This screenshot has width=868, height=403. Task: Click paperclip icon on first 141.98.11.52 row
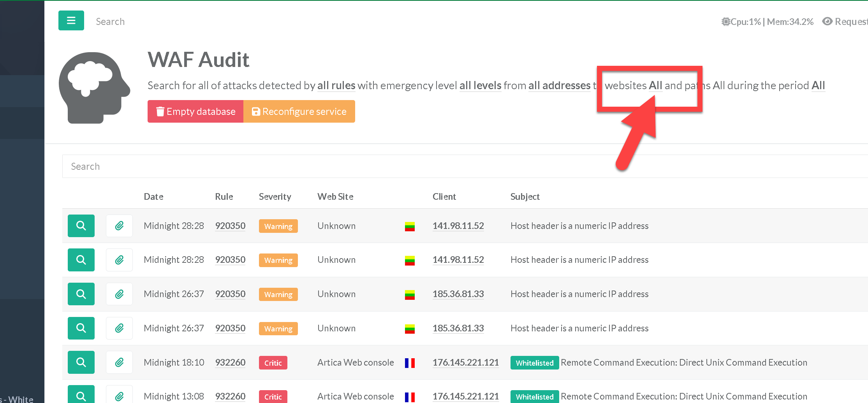119,226
